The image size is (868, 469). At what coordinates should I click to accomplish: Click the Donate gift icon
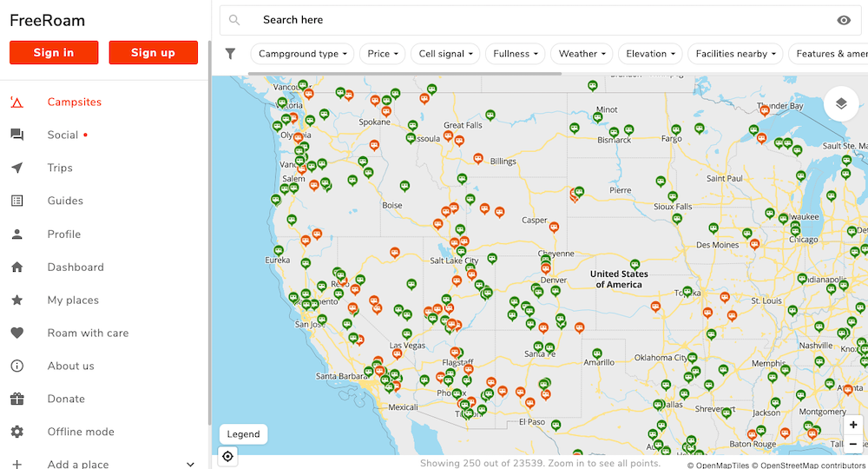click(17, 399)
